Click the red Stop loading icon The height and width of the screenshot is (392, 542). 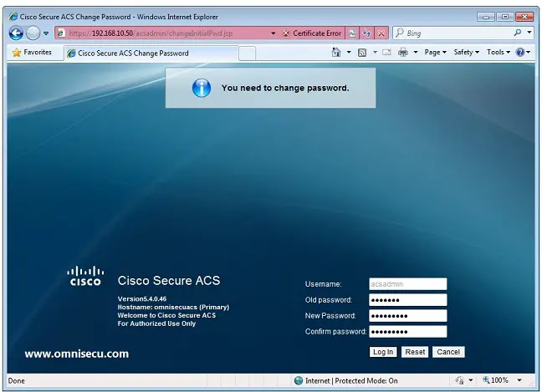point(381,33)
